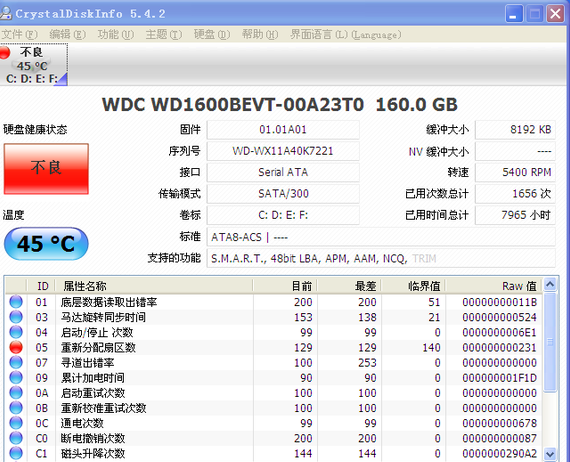Click the SMART list scrollbar thumb
Screen dimensions: 570x462
click(550, 342)
